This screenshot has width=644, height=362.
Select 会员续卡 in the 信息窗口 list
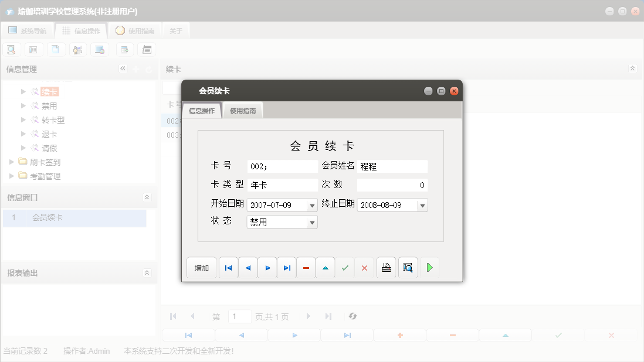[46, 218]
